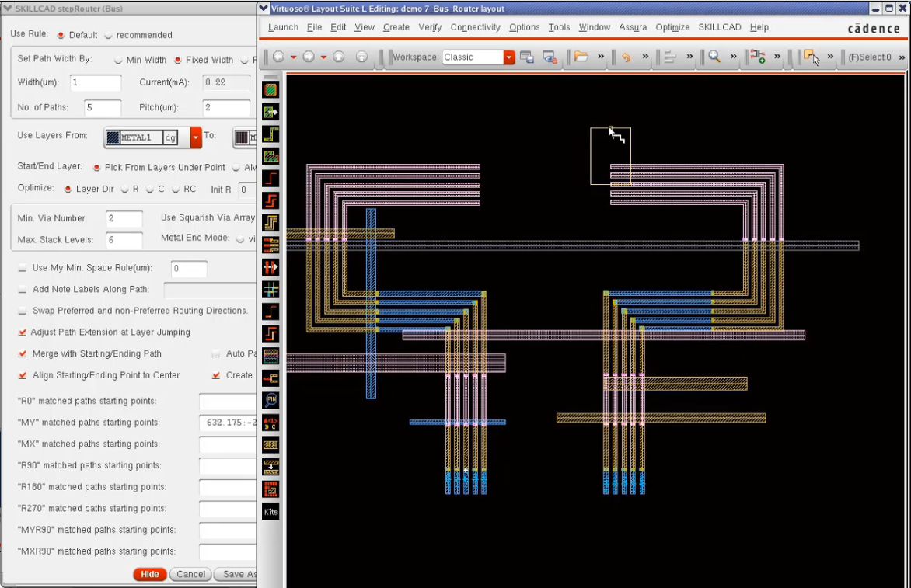Select the stepRouter bus routing icon
This screenshot has width=911, height=588.
(x=271, y=222)
